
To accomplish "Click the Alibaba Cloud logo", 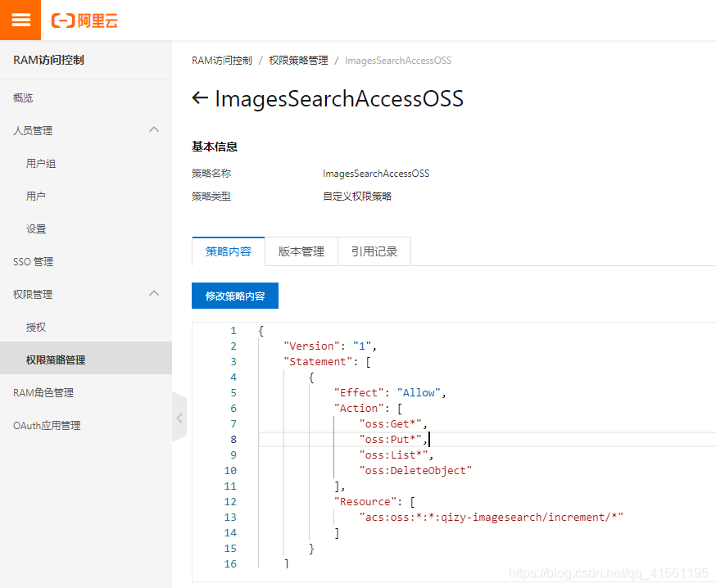I will click(84, 20).
